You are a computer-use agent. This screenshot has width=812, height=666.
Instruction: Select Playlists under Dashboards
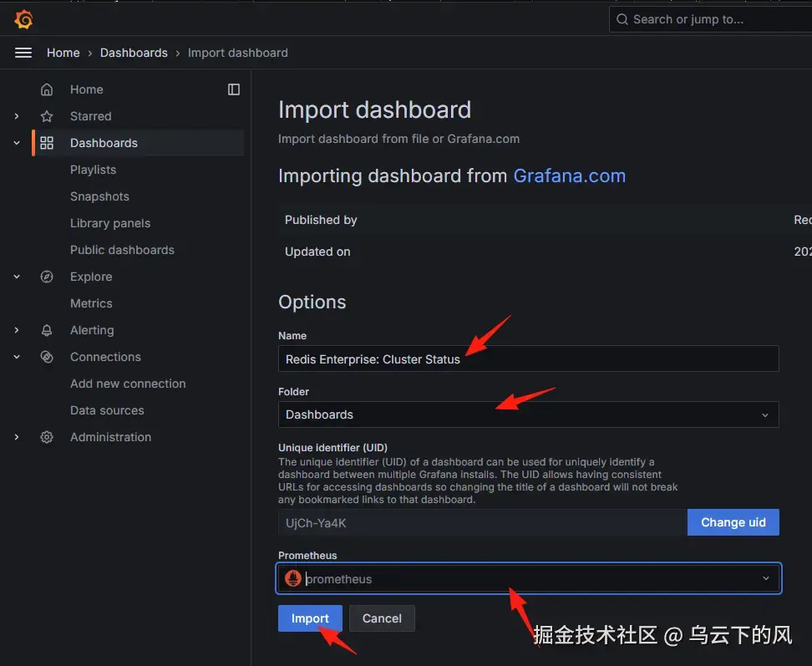point(94,170)
